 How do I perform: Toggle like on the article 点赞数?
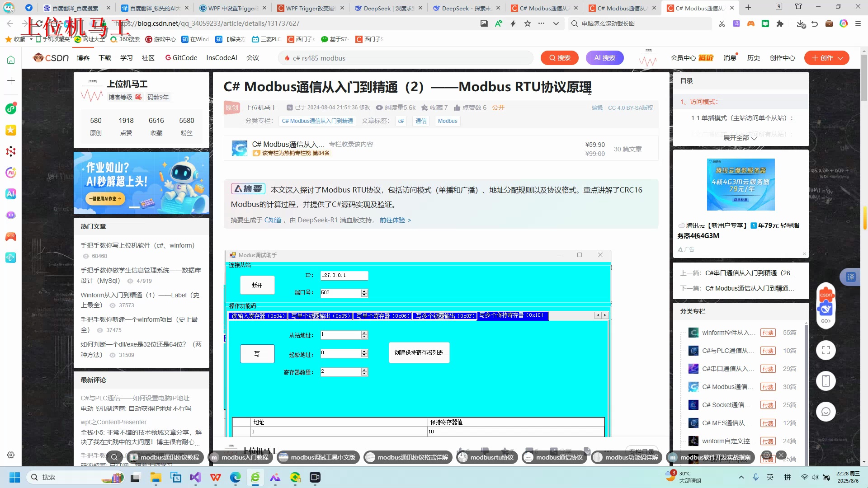pyautogui.click(x=470, y=108)
